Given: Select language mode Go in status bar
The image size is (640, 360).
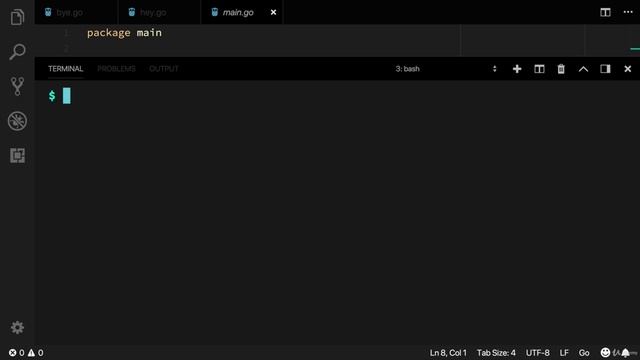Looking at the screenshot, I should tap(584, 353).
